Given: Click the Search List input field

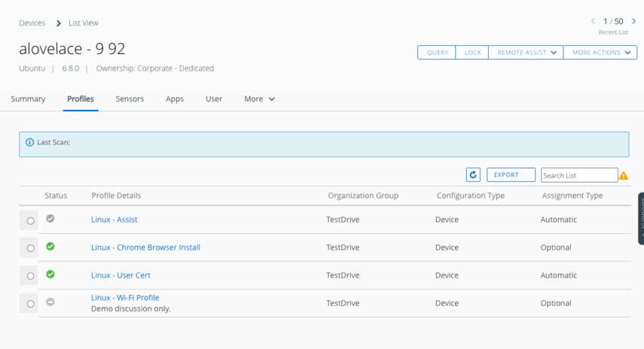Looking at the screenshot, I should pos(578,175).
